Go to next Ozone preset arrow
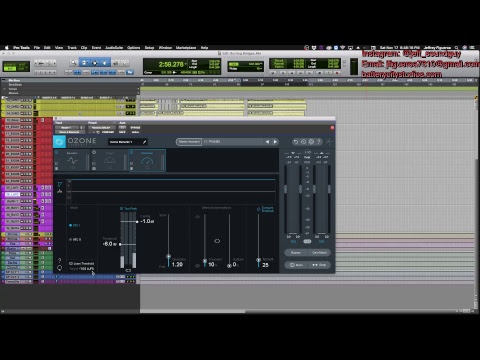Image resolution: width=480 pixels, height=360 pixels. click(275, 142)
